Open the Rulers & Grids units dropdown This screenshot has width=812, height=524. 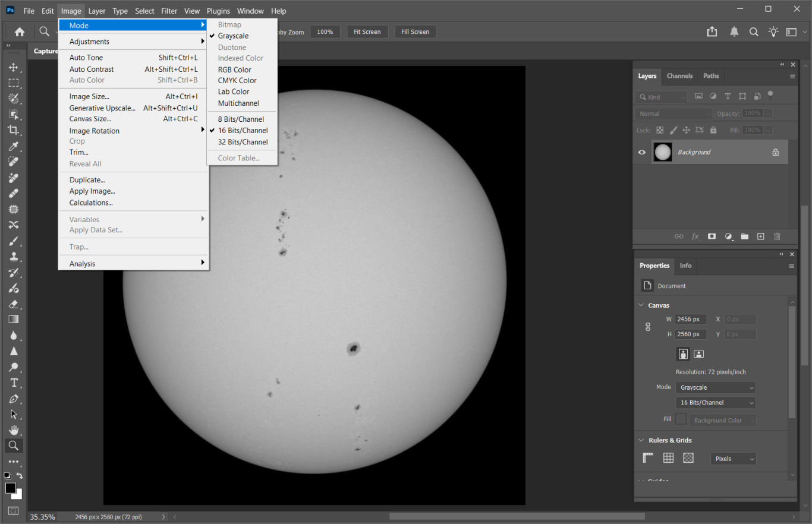[733, 458]
